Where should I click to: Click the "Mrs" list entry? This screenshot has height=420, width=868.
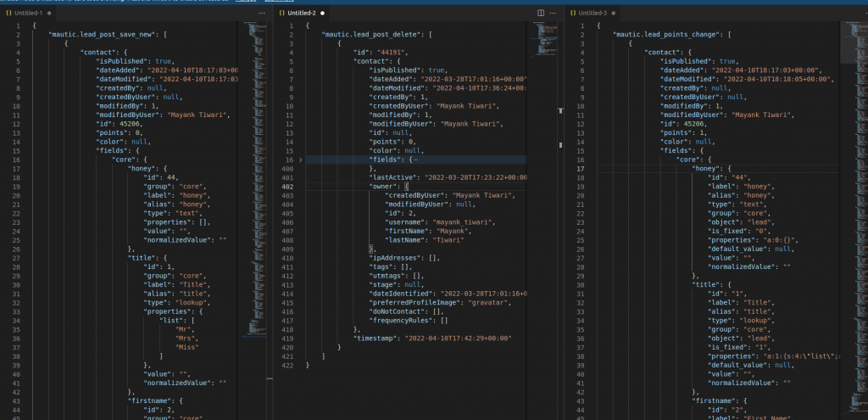pos(186,338)
